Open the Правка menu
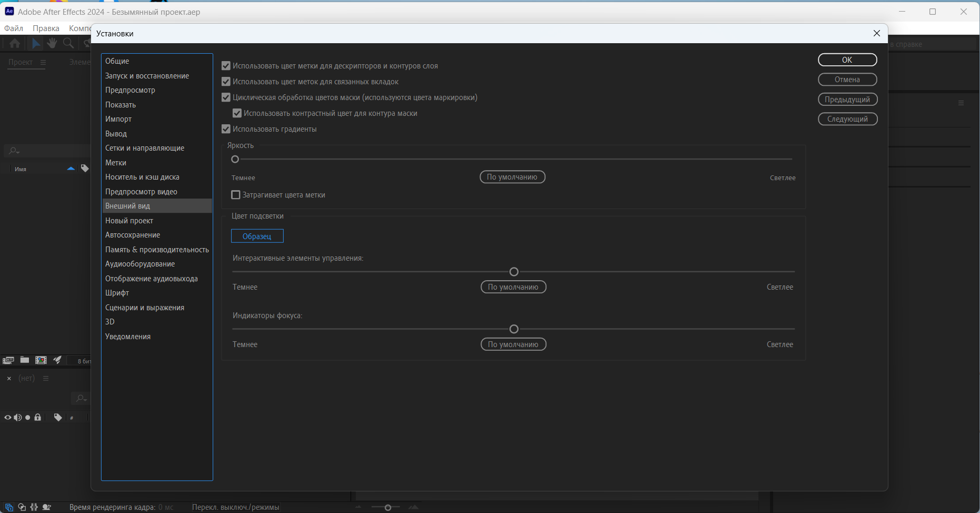980x513 pixels. (x=46, y=28)
